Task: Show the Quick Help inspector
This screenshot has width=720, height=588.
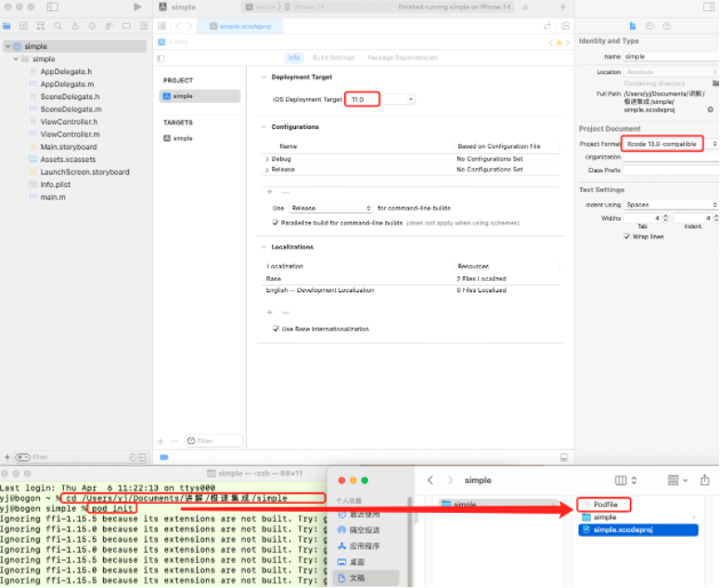Action: tap(667, 26)
